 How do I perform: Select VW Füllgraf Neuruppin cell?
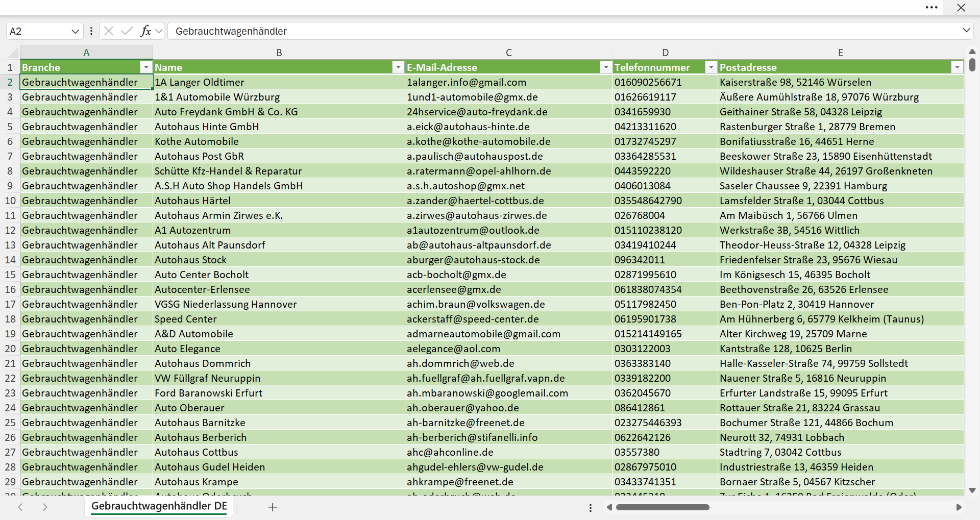pyautogui.click(x=279, y=378)
